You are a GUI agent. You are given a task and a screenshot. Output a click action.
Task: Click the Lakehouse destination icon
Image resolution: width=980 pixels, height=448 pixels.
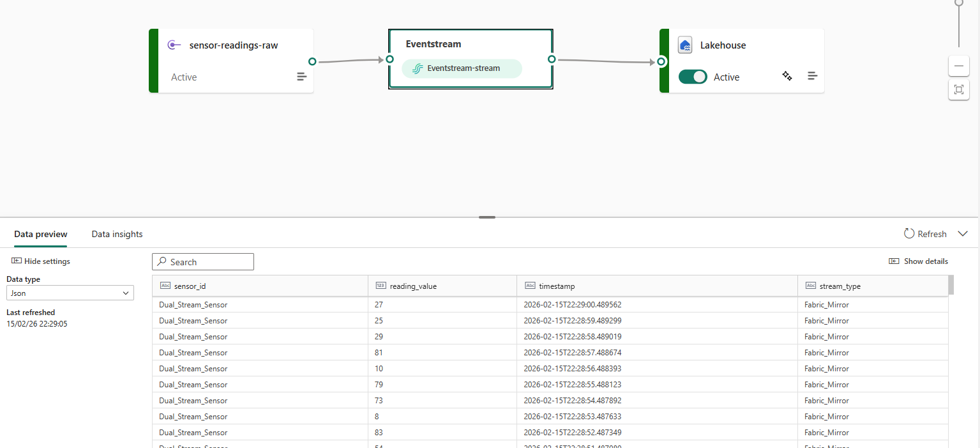685,45
